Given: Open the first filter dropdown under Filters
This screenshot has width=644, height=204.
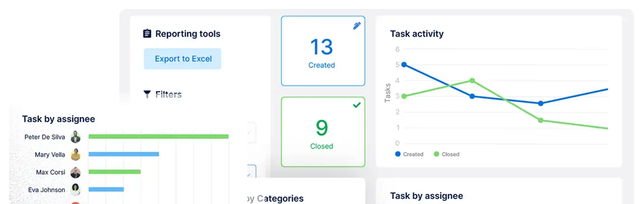Looking at the screenshot, I should [250, 133].
